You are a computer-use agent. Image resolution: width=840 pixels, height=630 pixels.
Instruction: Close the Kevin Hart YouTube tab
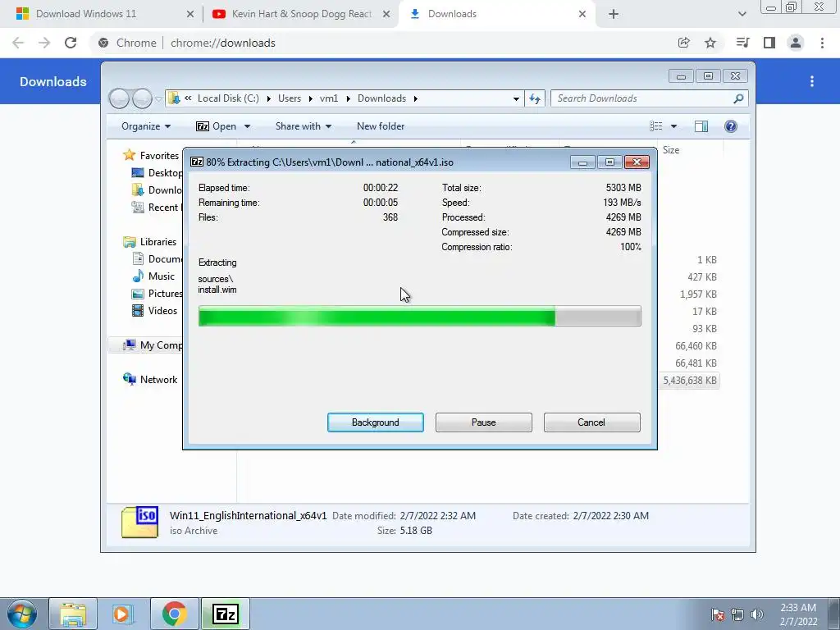pos(386,15)
